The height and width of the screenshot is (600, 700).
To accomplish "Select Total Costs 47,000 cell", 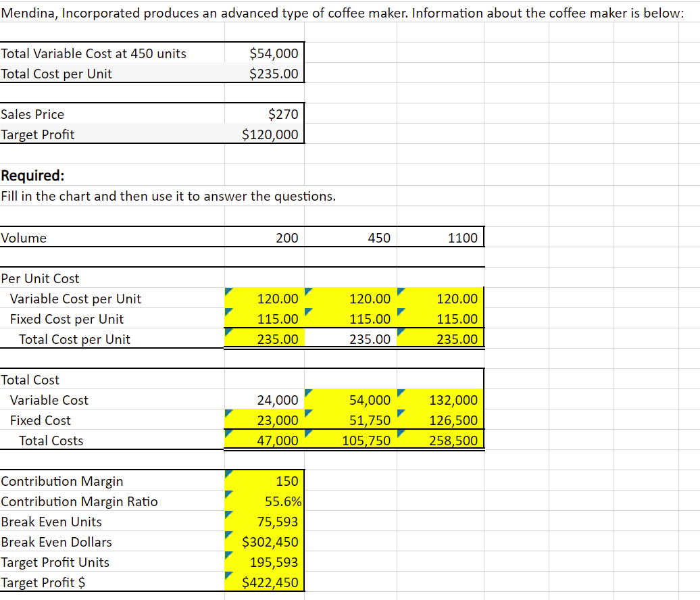I will point(265,440).
